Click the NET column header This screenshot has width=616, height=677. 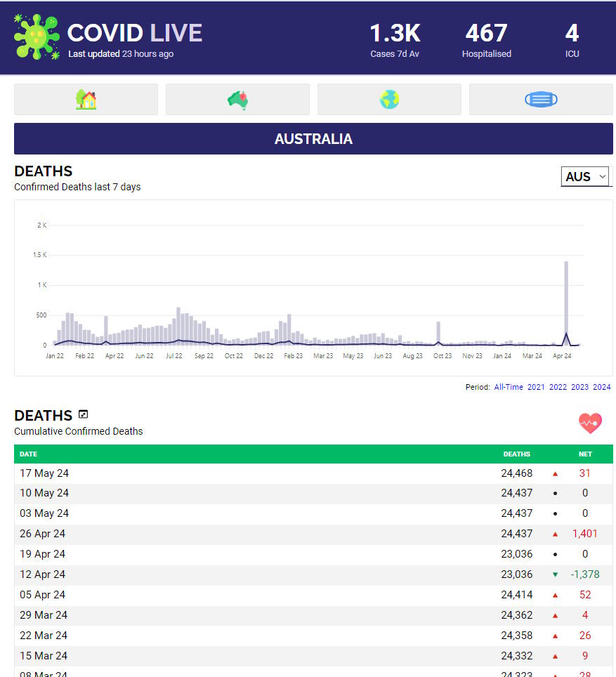click(x=584, y=454)
